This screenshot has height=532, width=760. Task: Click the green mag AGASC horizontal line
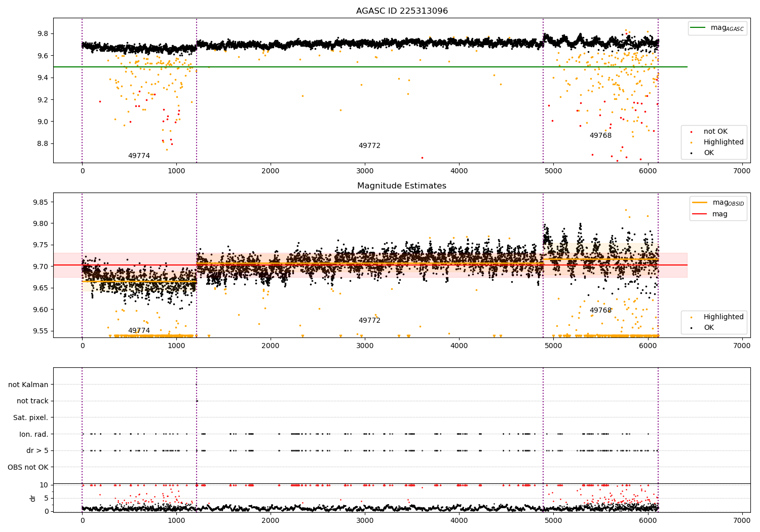coord(370,67)
